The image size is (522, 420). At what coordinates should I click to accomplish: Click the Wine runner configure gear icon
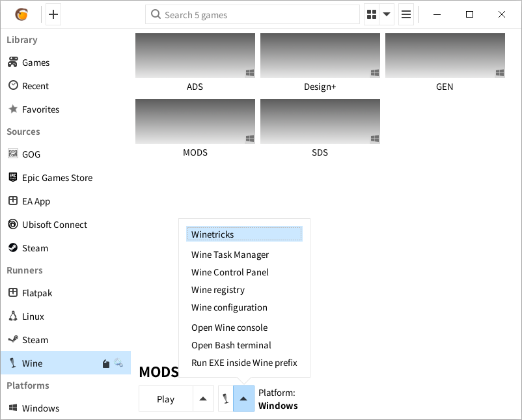(118, 363)
